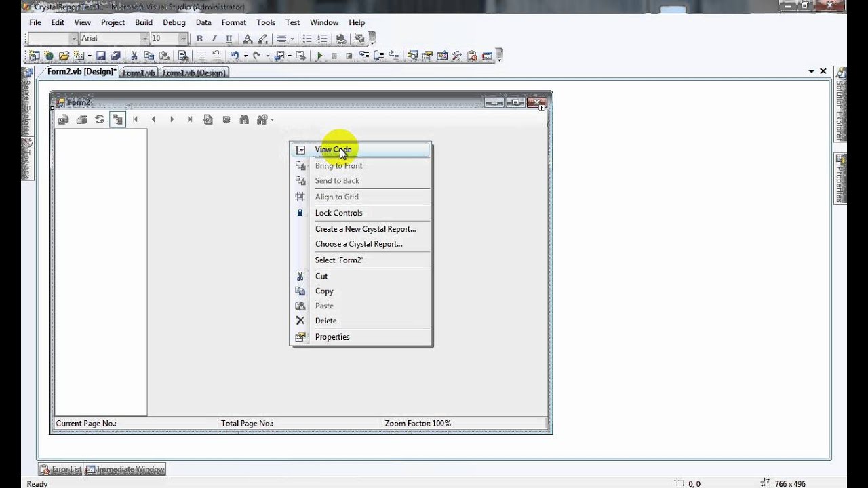Viewport: 868px width, 488px height.
Task: Click the binoculars Find Text icon
Action: pyautogui.click(x=244, y=119)
